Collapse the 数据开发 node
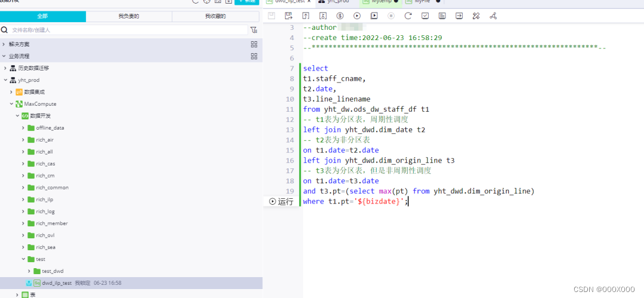The width and height of the screenshot is (644, 298). pyautogui.click(x=17, y=116)
